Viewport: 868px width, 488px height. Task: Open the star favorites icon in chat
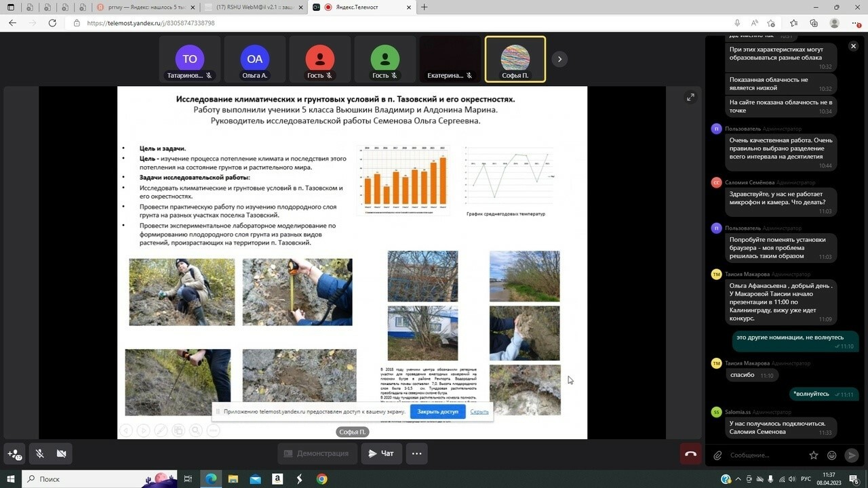814,455
